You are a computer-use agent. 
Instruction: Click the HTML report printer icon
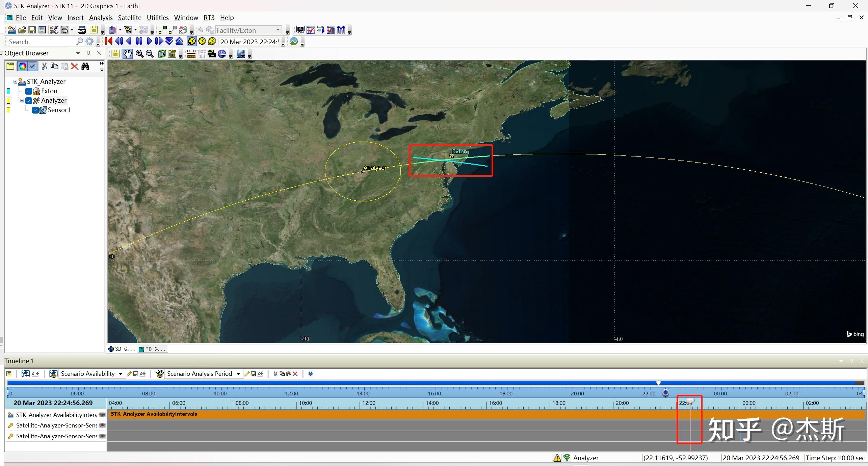pos(81,30)
